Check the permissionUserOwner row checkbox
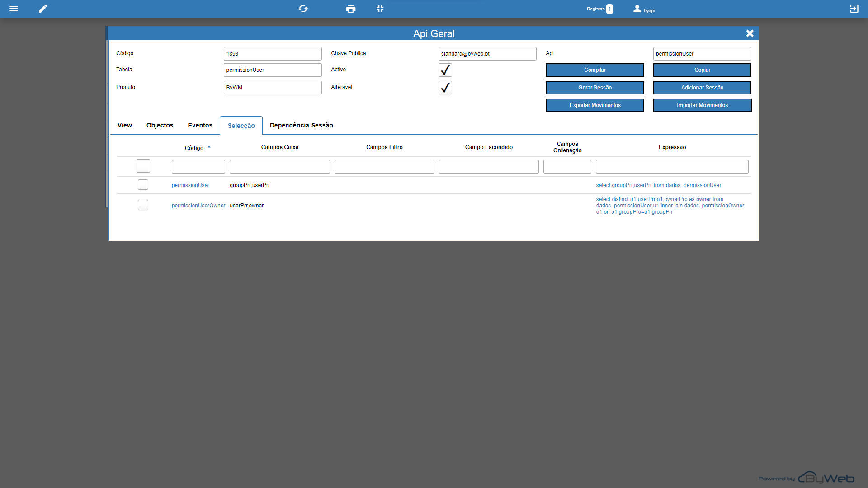Viewport: 868px width, 488px height. (143, 205)
